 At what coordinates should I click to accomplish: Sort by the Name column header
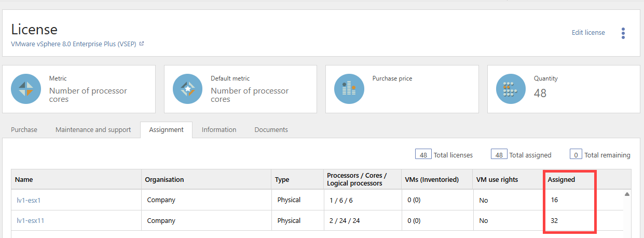(x=76, y=179)
